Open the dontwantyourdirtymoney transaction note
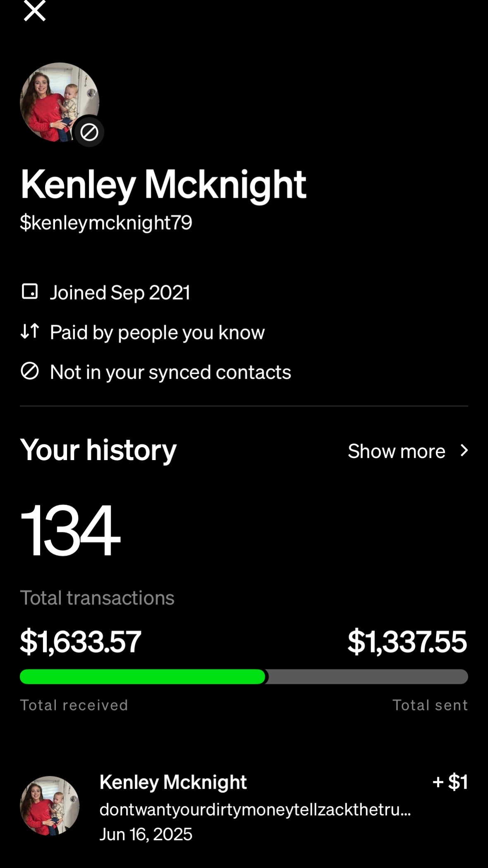This screenshot has width=488, height=868. (255, 809)
